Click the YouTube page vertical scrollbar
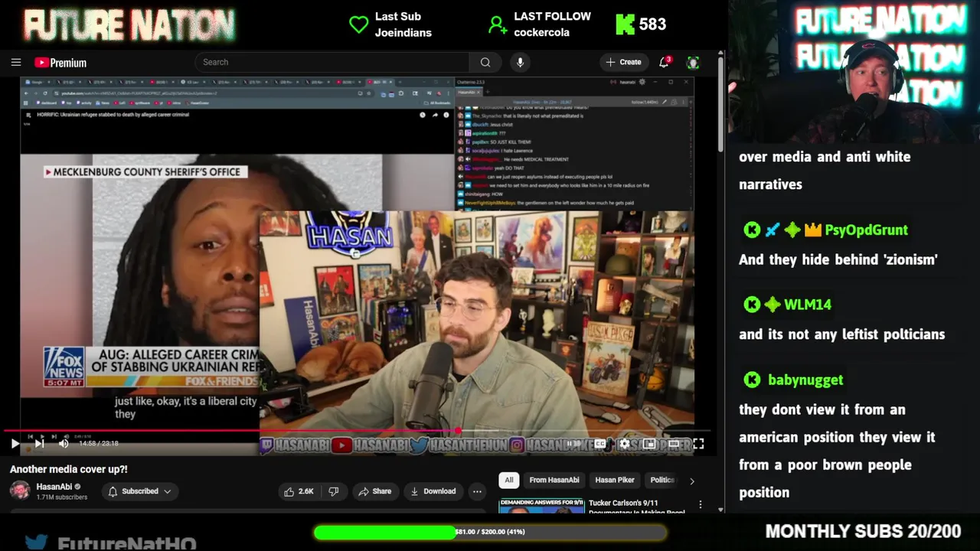This screenshot has width=980, height=551. (720, 104)
